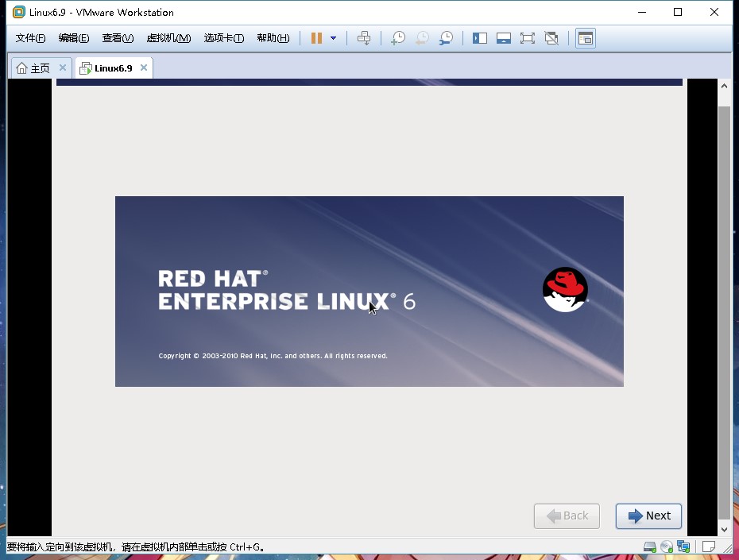Screen dimensions: 739x560
Task: Open the 选项卡(T) menu
Action: tap(224, 38)
